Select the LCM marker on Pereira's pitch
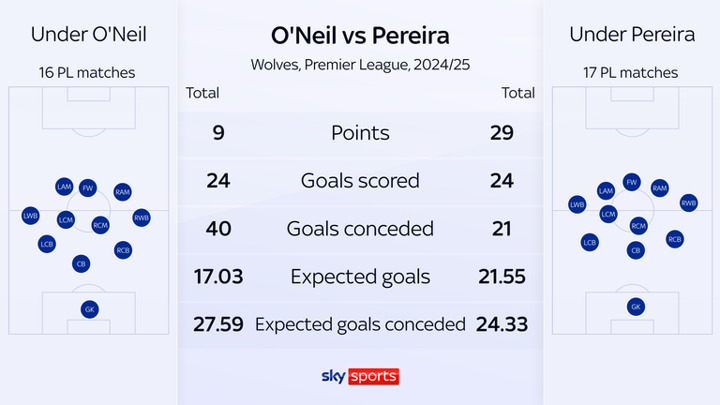 click(608, 213)
